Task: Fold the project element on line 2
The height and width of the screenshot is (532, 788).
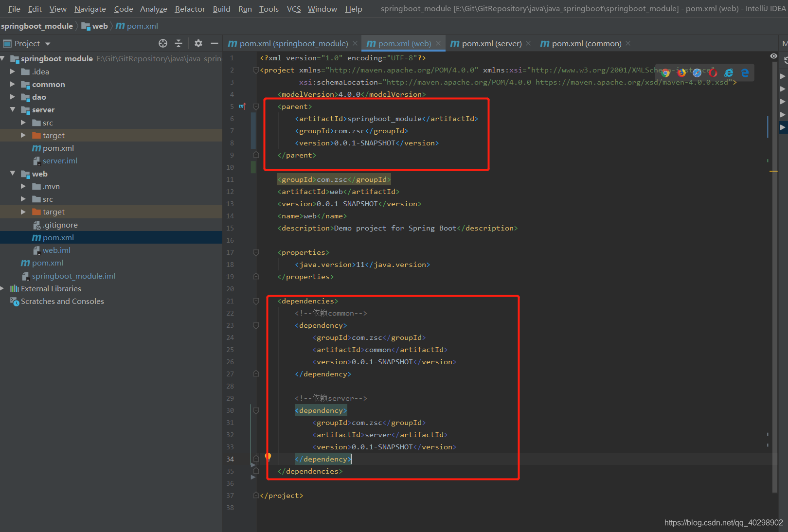Action: tap(256, 70)
